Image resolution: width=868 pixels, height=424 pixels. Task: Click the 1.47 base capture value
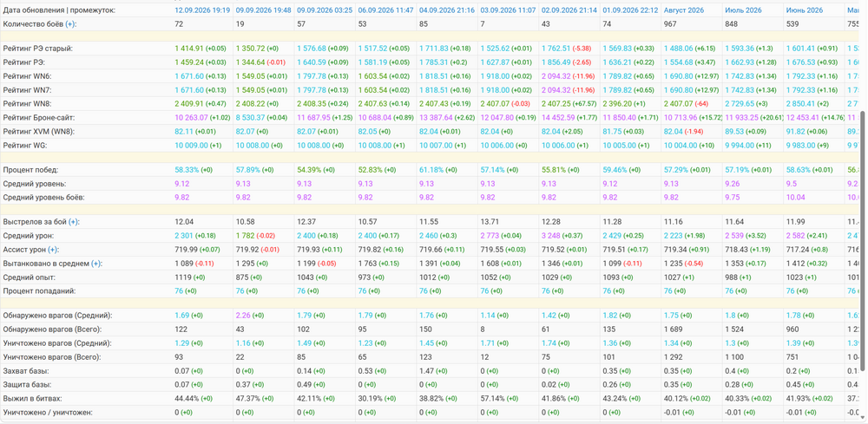[x=426, y=370]
